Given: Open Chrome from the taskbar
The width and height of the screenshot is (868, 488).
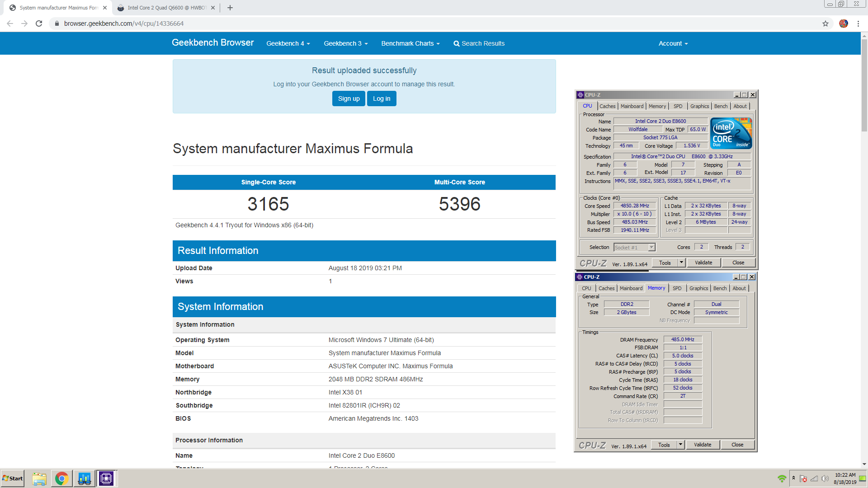Looking at the screenshot, I should (x=61, y=479).
